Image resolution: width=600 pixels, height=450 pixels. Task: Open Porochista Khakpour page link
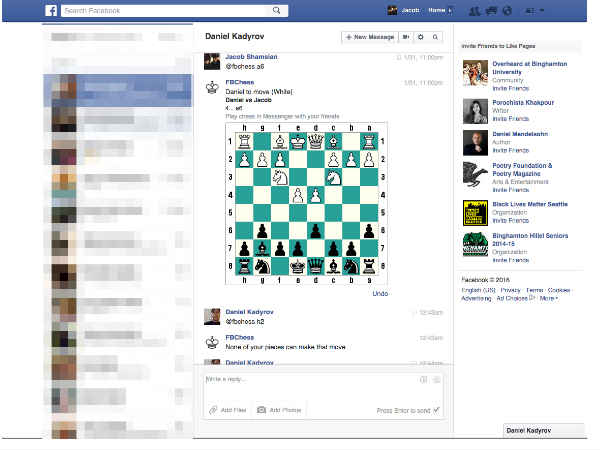523,103
